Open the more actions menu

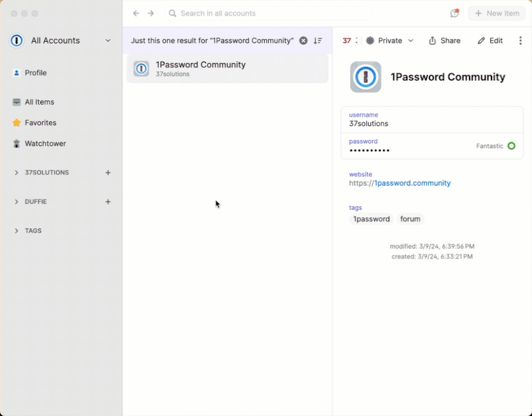[x=520, y=41]
